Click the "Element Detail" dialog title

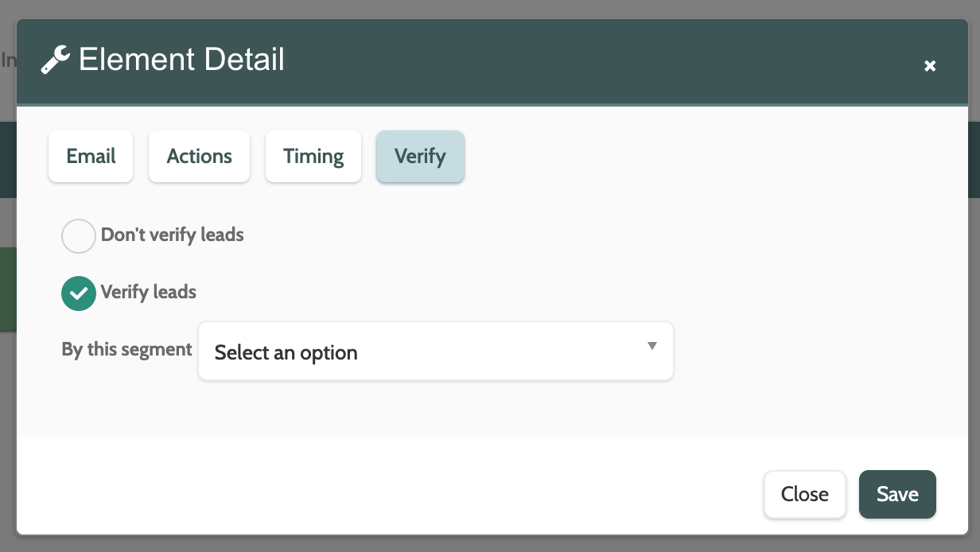tap(181, 60)
